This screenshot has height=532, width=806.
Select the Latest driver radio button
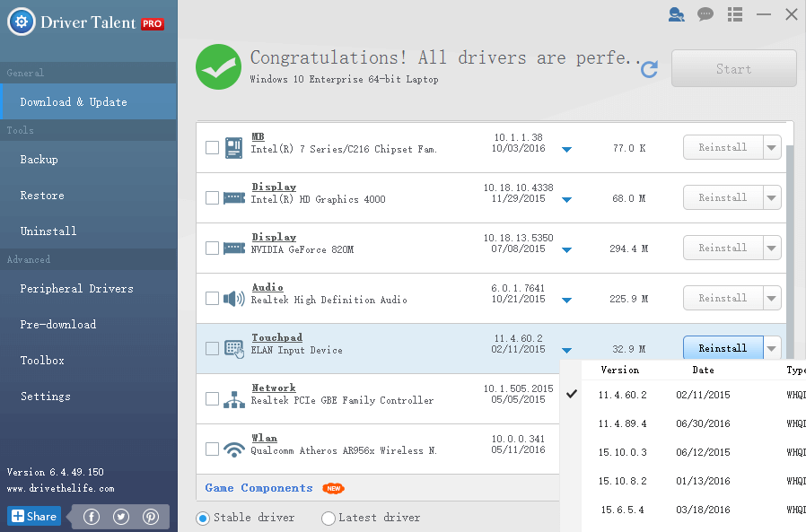[x=328, y=519]
